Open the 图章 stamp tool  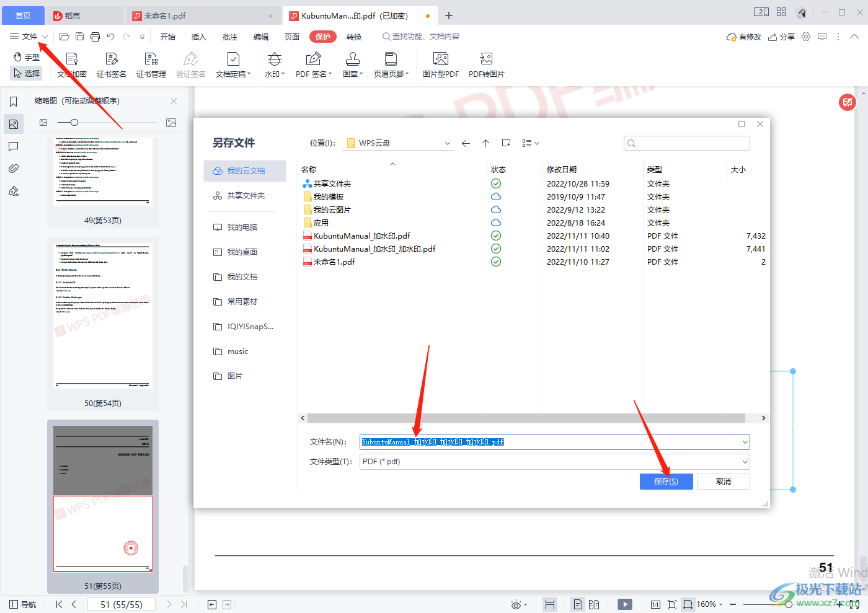(353, 65)
